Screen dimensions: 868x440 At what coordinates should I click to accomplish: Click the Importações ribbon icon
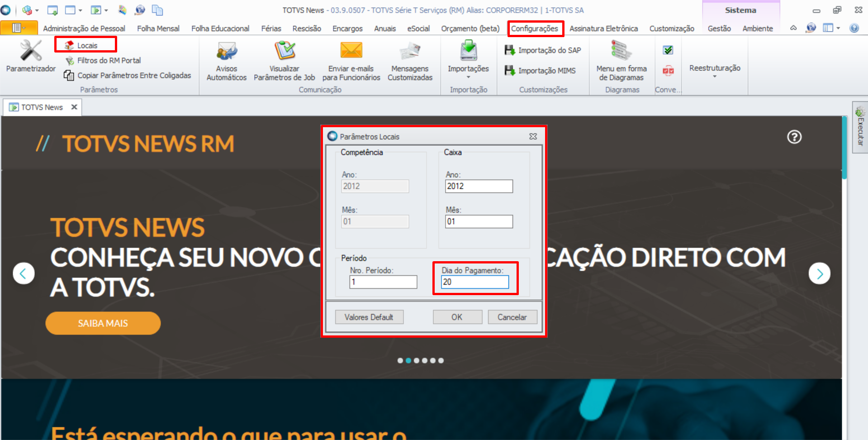469,51
